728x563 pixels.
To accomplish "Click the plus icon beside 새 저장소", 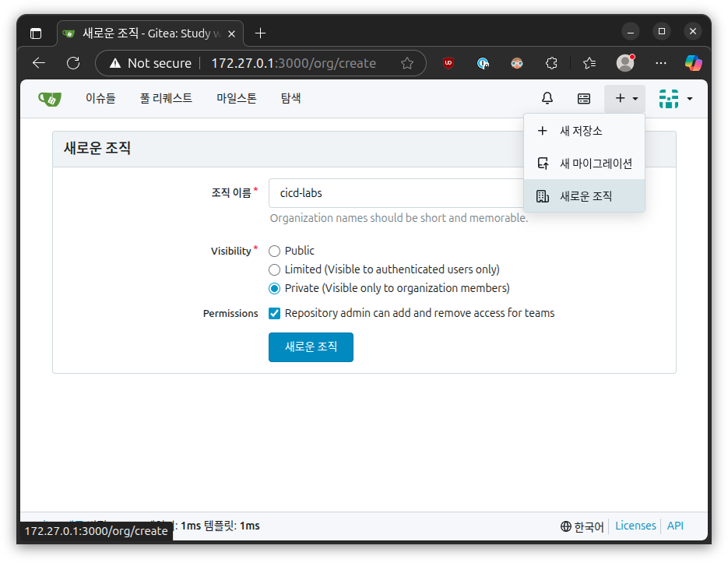I will (542, 131).
